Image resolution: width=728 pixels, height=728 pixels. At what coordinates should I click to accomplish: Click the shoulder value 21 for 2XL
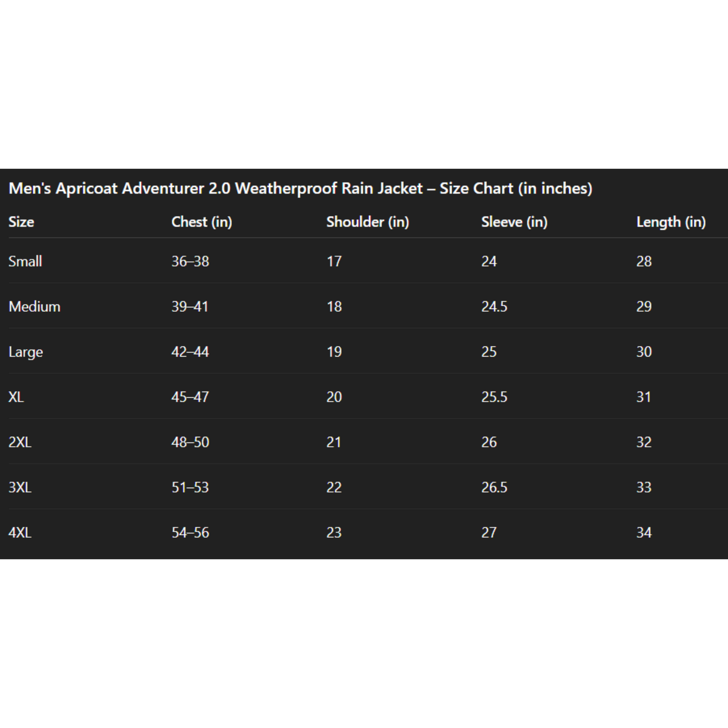334,442
